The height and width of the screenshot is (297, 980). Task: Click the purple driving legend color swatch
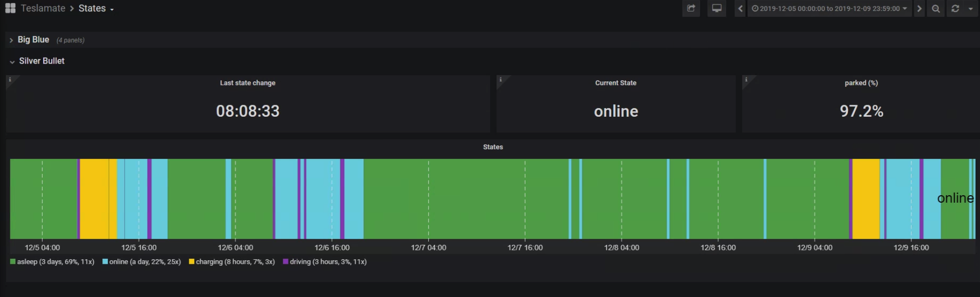tap(286, 262)
